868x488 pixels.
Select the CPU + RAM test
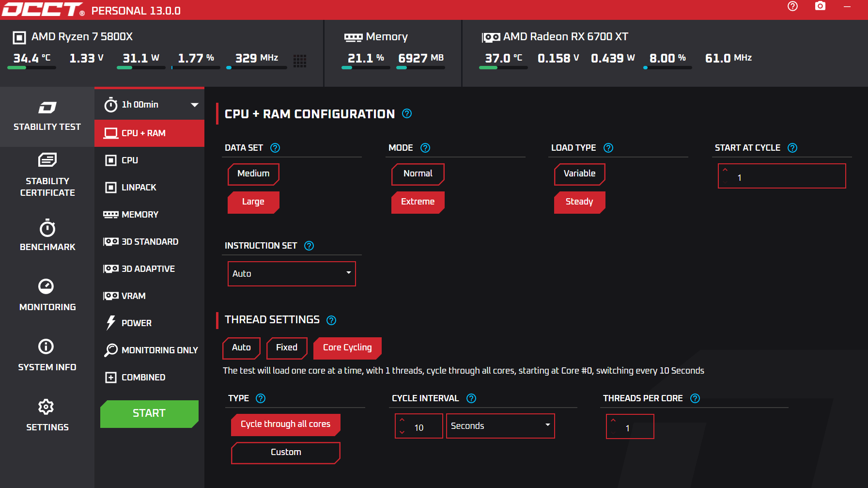pyautogui.click(x=149, y=133)
